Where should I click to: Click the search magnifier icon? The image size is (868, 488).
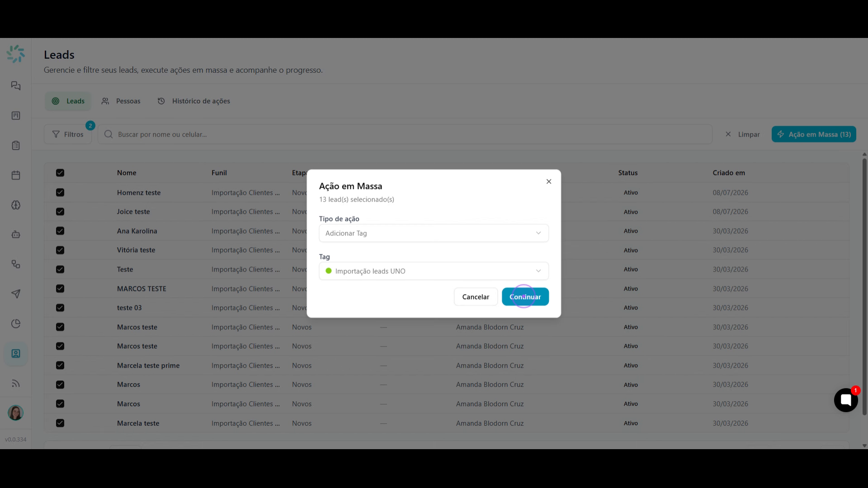pyautogui.click(x=108, y=134)
